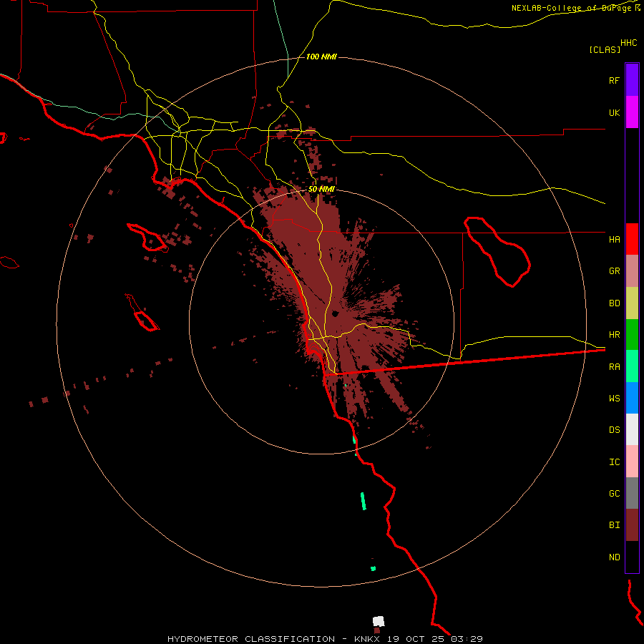The image size is (644, 644).
Task: Click the green rain streak offshore of Baja
Action: (x=363, y=501)
